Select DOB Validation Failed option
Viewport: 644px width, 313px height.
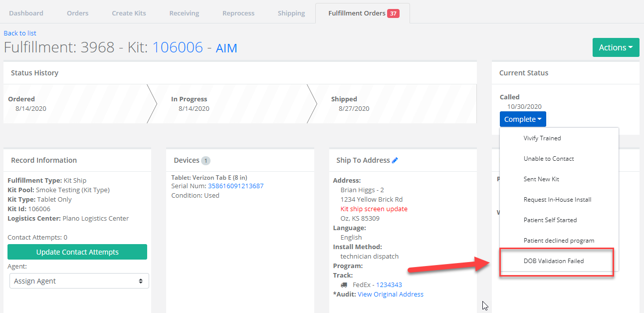[x=553, y=261]
